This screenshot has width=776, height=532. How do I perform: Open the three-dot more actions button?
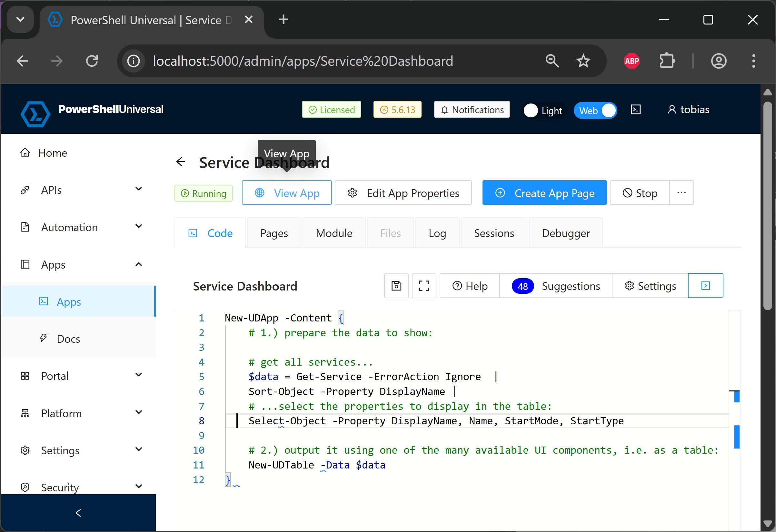pos(681,193)
